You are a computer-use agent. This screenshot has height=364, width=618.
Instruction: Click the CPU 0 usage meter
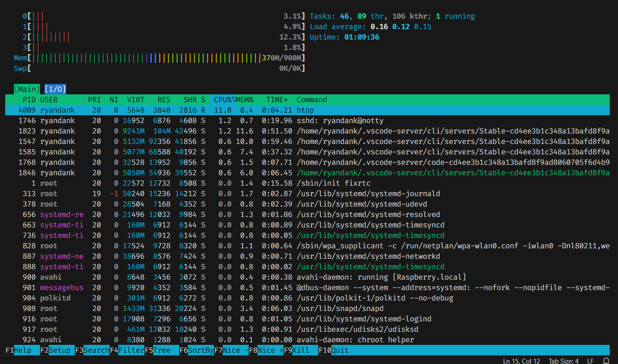pyautogui.click(x=164, y=16)
